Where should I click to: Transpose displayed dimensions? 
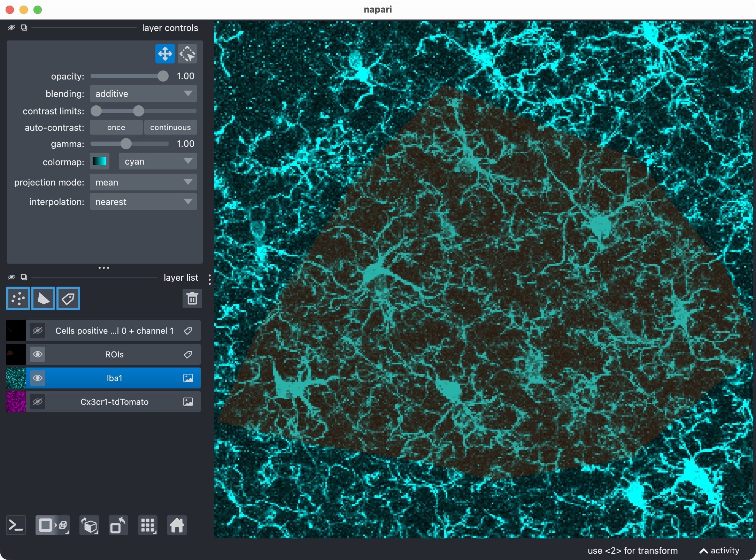(x=118, y=525)
